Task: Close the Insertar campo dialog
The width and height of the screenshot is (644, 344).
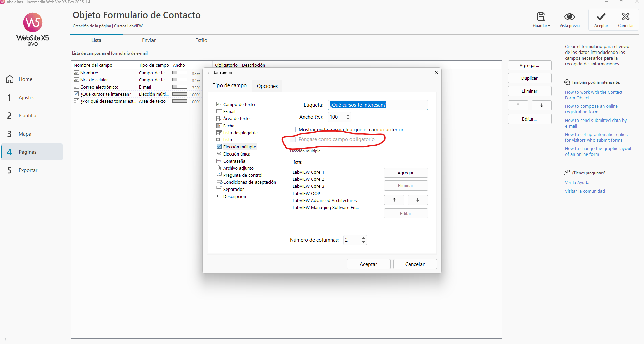Action: (436, 72)
